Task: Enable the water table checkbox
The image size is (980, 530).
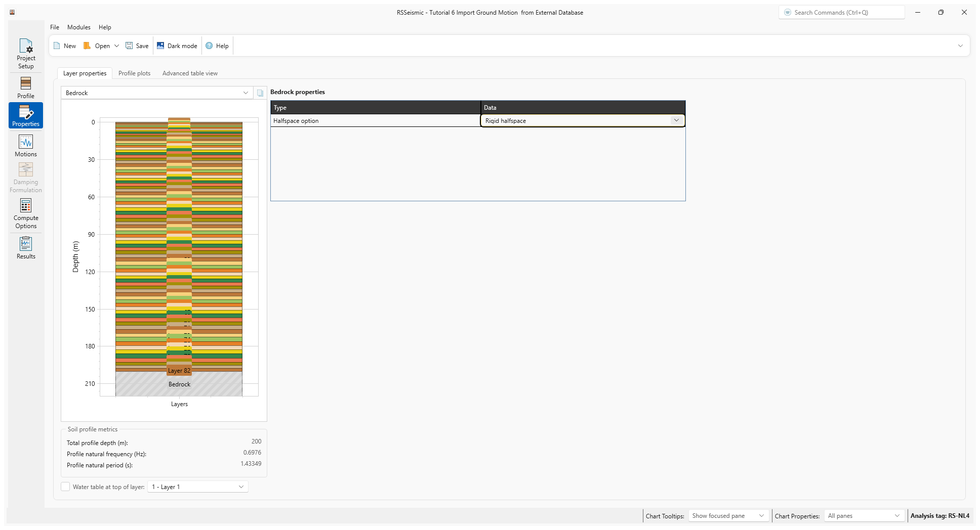Action: pos(66,487)
